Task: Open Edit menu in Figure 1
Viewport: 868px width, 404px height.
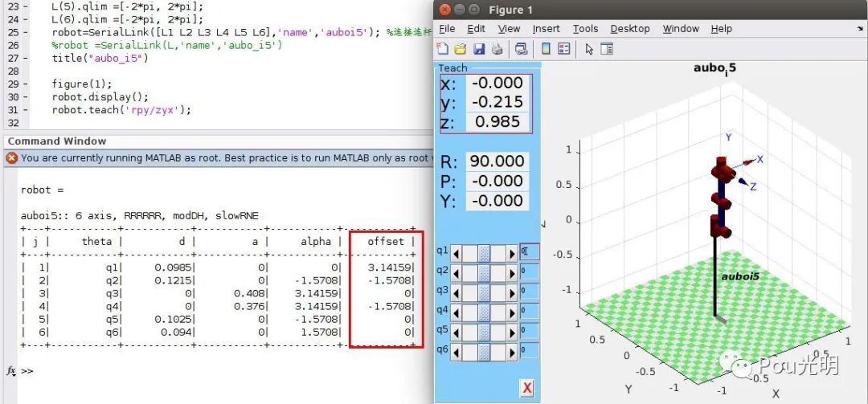Action: pos(476,29)
